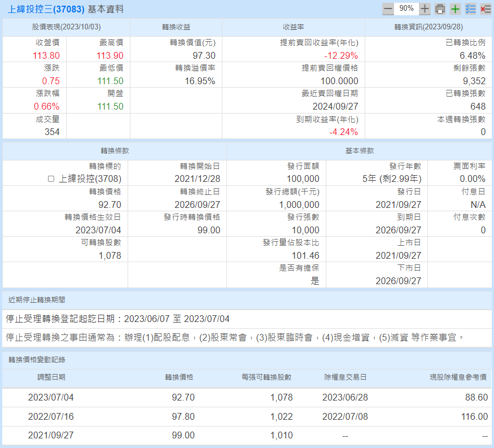Click the red X list remove icon
The height and width of the screenshot is (448, 494).
coord(486,9)
